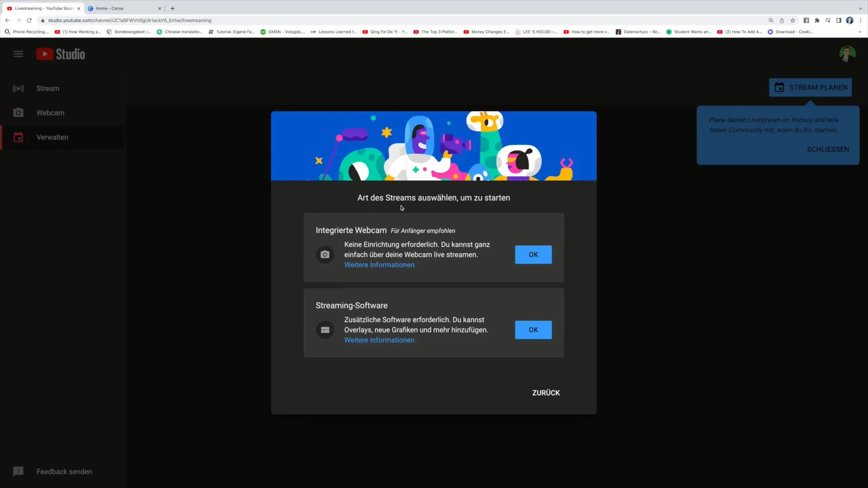Click ZURÜCK to go back
This screenshot has height=488, width=868.
546,393
